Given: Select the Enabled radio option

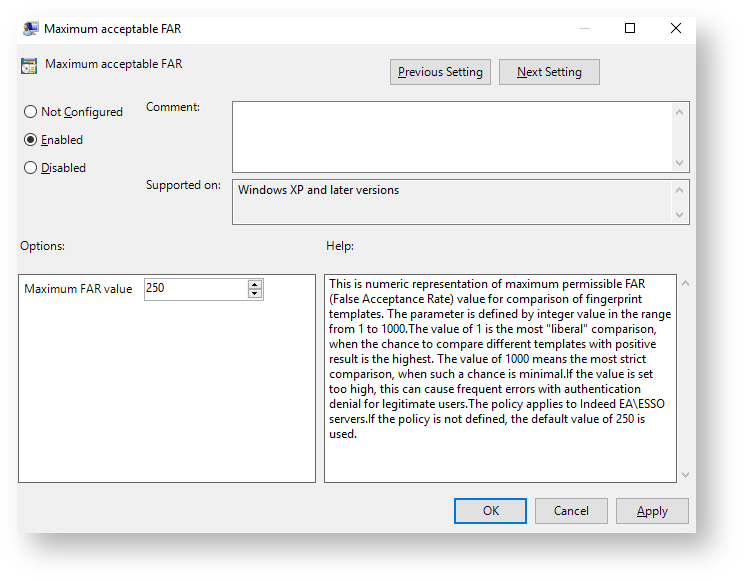Looking at the screenshot, I should click(x=30, y=140).
